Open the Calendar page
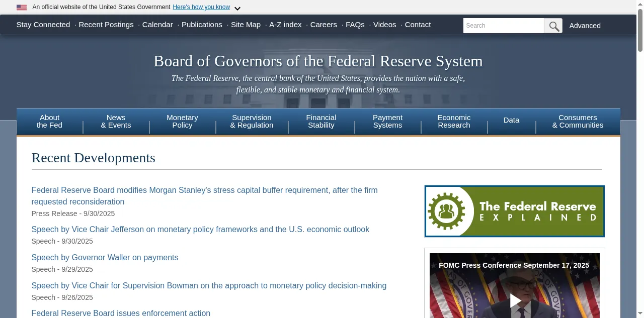Image resolution: width=644 pixels, height=318 pixels. 157,25
